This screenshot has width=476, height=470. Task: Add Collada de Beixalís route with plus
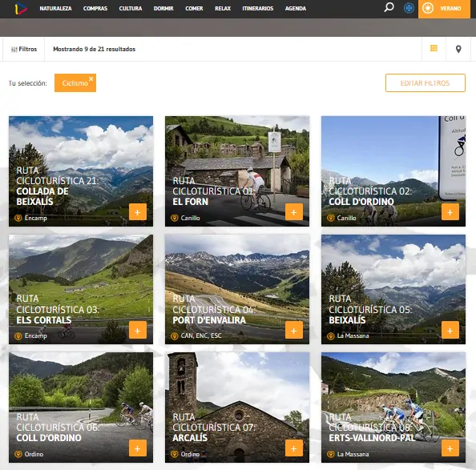138,212
